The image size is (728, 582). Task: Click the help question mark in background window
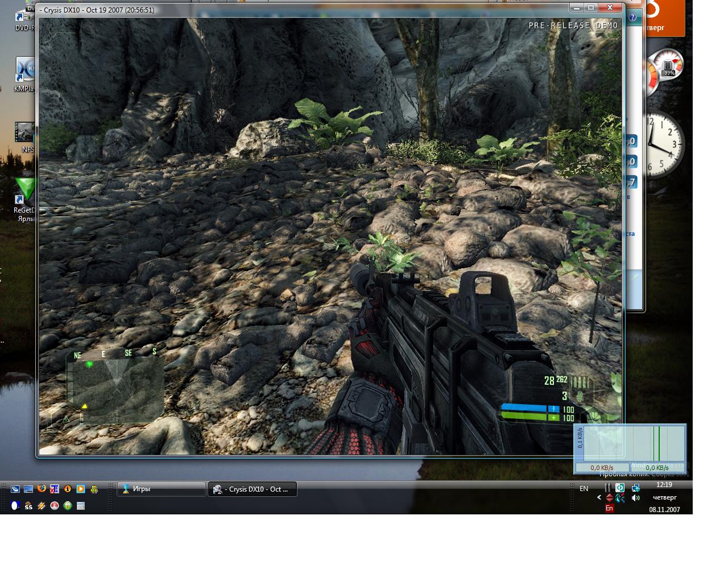[x=632, y=18]
